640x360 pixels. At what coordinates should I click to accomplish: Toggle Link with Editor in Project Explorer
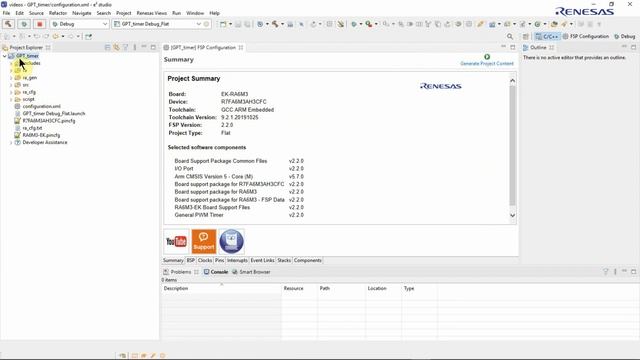pos(116,47)
